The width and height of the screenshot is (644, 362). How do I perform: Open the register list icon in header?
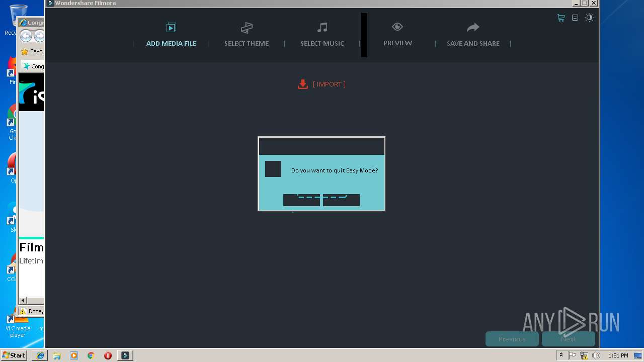tap(575, 18)
